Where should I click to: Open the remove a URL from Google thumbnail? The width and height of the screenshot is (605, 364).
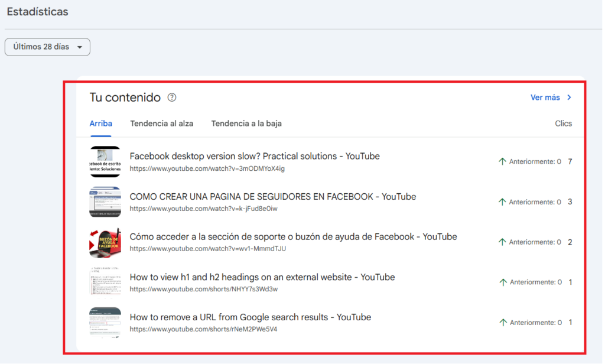[x=105, y=323]
